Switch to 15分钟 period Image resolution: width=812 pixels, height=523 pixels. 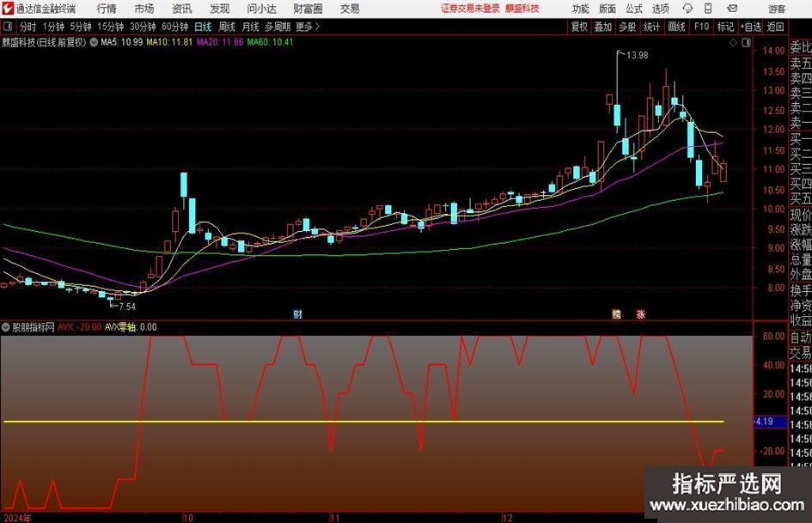pyautogui.click(x=111, y=27)
